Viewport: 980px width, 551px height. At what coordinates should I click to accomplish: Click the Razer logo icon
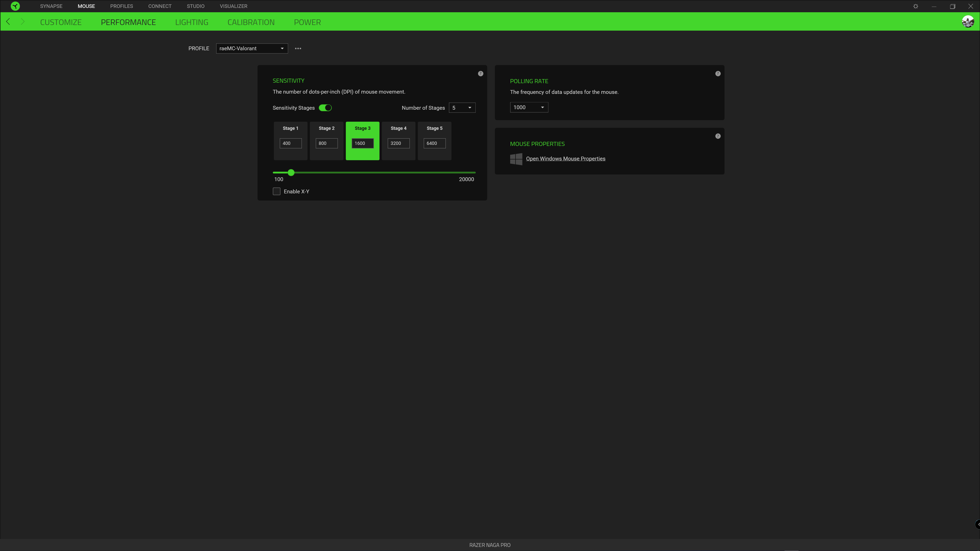click(x=15, y=6)
